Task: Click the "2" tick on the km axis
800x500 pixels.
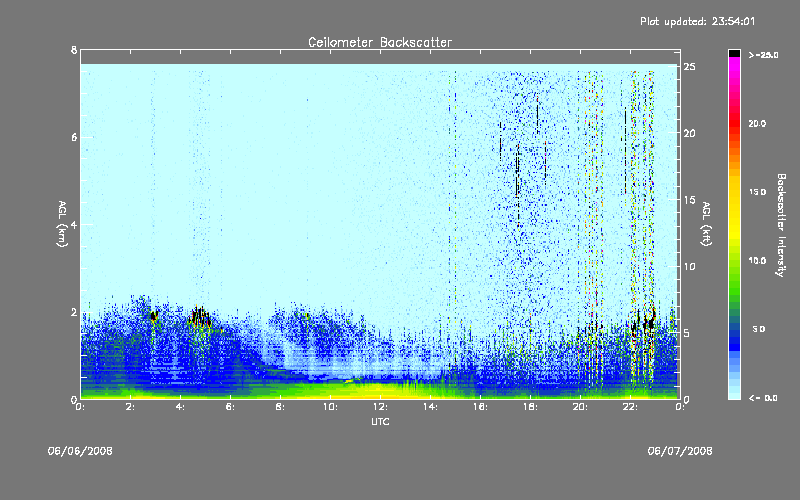Action: [x=74, y=312]
